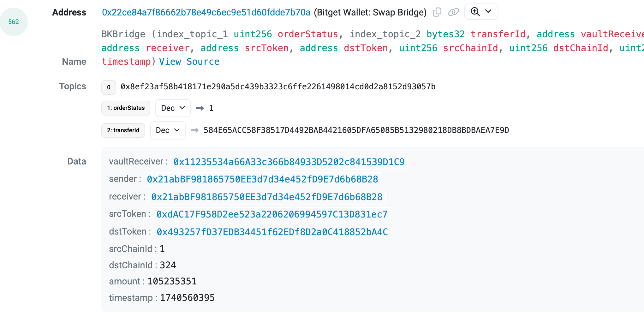This screenshot has width=644, height=322.
Task: Click the arrow icon beside orderStatus value
Action: click(200, 108)
